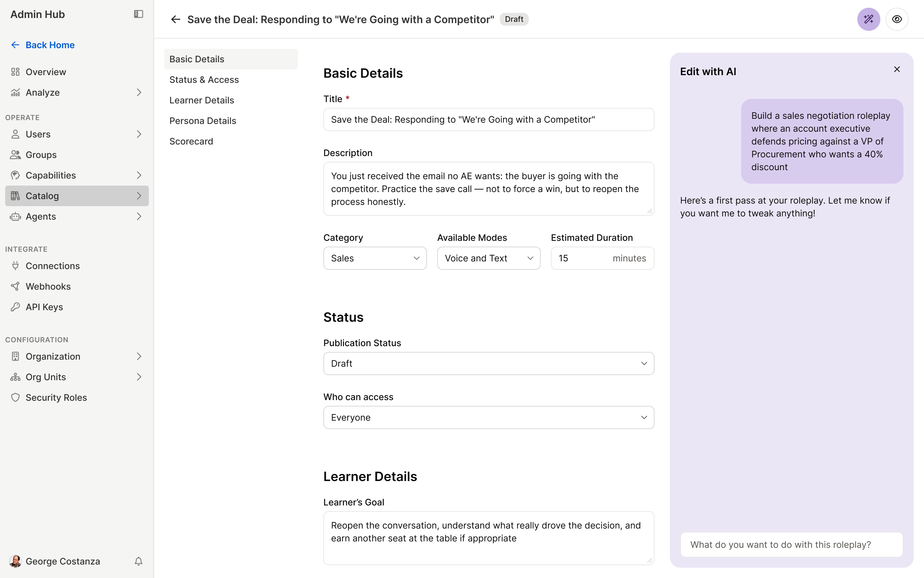Go back using the header arrow
The width and height of the screenshot is (924, 578).
pos(175,19)
